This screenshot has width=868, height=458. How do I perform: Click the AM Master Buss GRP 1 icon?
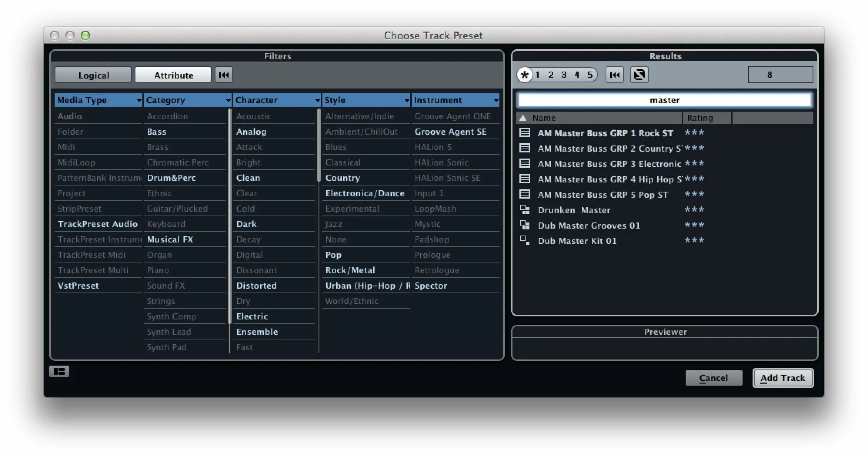[525, 133]
